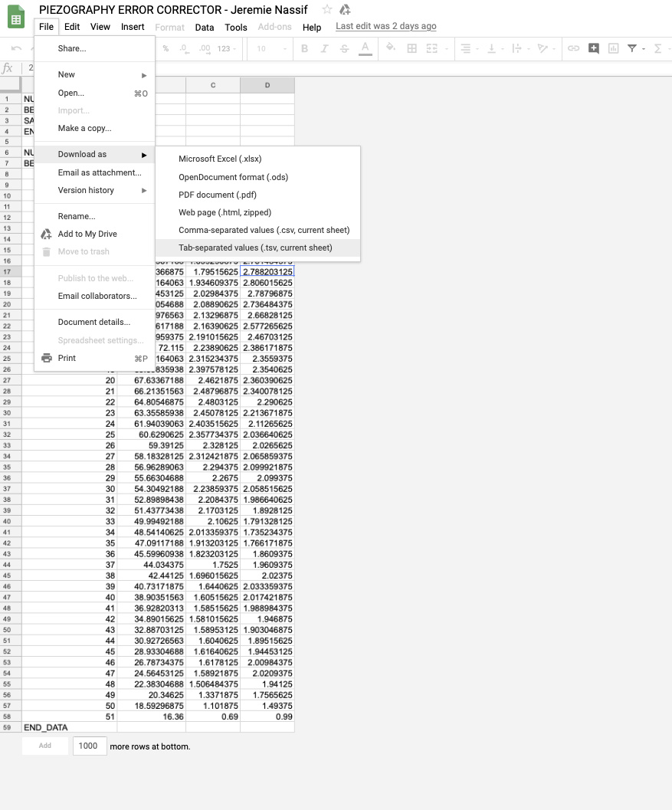Click the Google Sheets home icon
The height and width of the screenshot is (810, 672).
tap(16, 18)
